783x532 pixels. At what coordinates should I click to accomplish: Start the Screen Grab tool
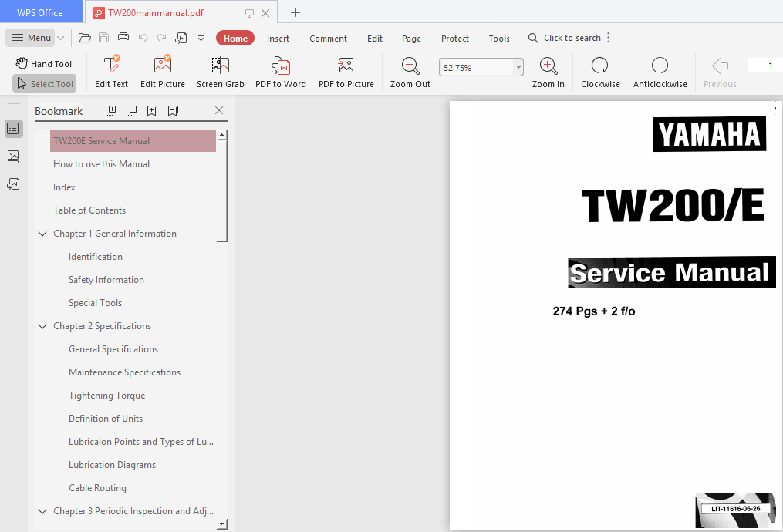220,72
